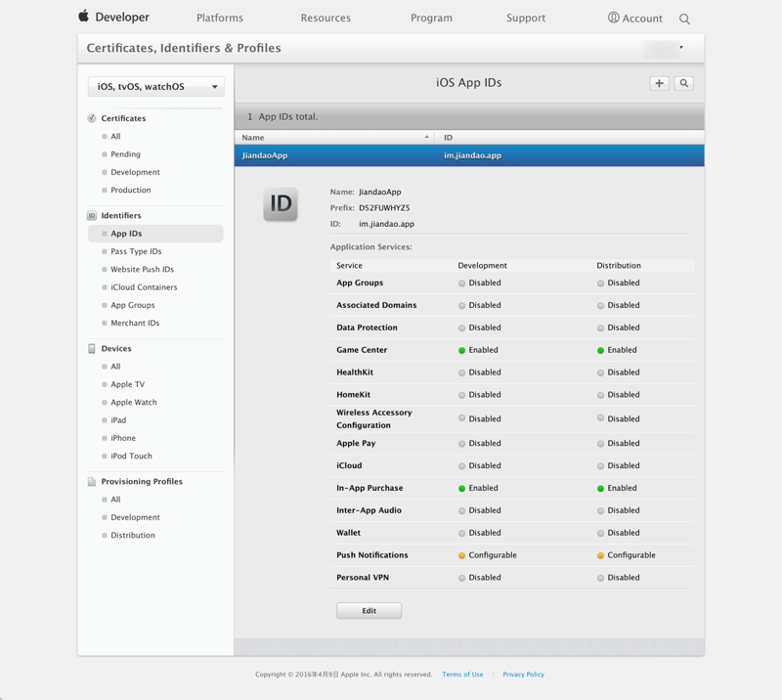Go to Account page
Screen dimensions: 782x700
pos(642,19)
